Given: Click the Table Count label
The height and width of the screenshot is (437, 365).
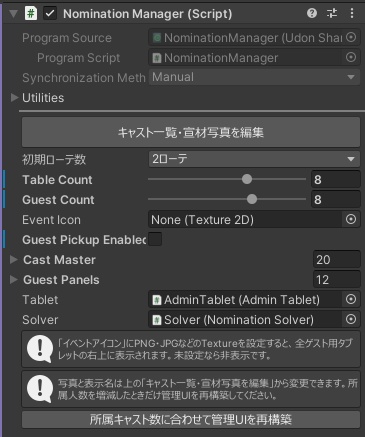Looking at the screenshot, I should [x=57, y=180].
